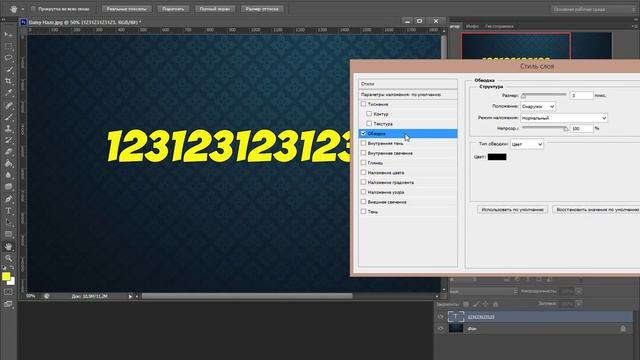This screenshot has height=360, width=640.
Task: Switch to the Гистограмма panel tab
Action: click(x=499, y=26)
